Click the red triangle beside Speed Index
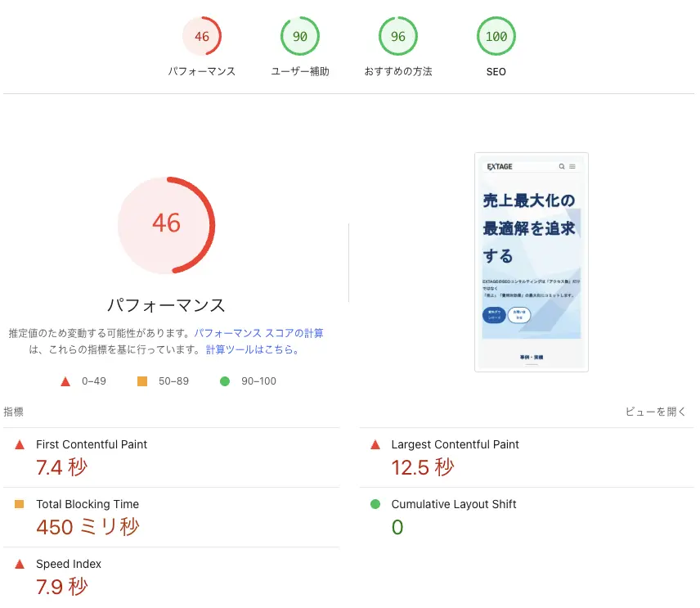This screenshot has width=700, height=608. (x=19, y=564)
